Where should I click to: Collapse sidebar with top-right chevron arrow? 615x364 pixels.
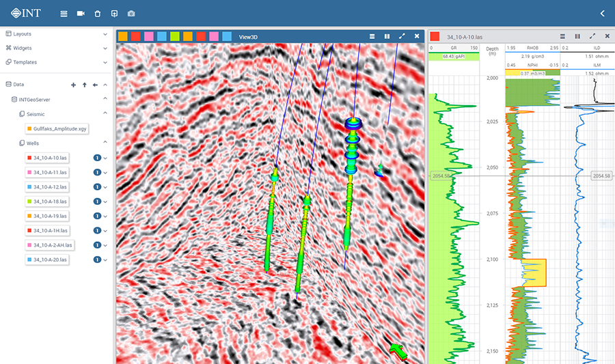coord(603,14)
